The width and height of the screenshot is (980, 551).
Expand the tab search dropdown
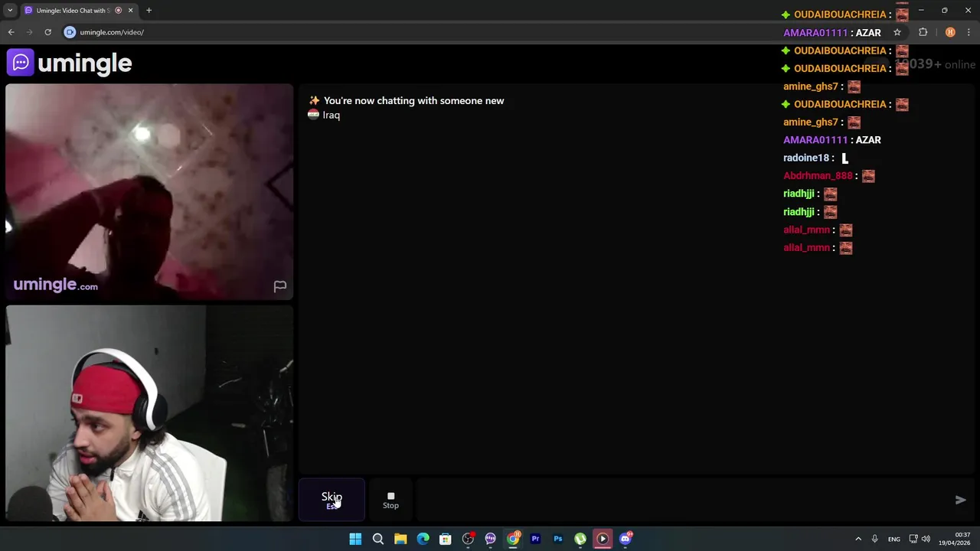click(10, 10)
